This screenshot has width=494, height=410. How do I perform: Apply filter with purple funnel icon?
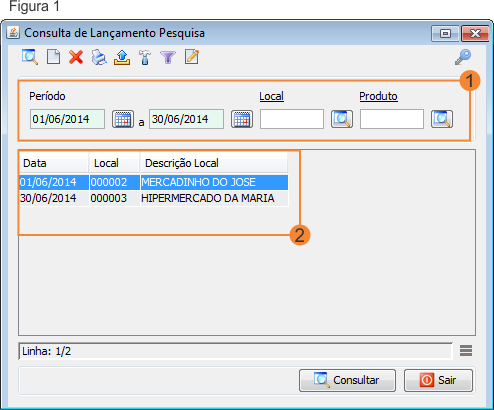(168, 57)
